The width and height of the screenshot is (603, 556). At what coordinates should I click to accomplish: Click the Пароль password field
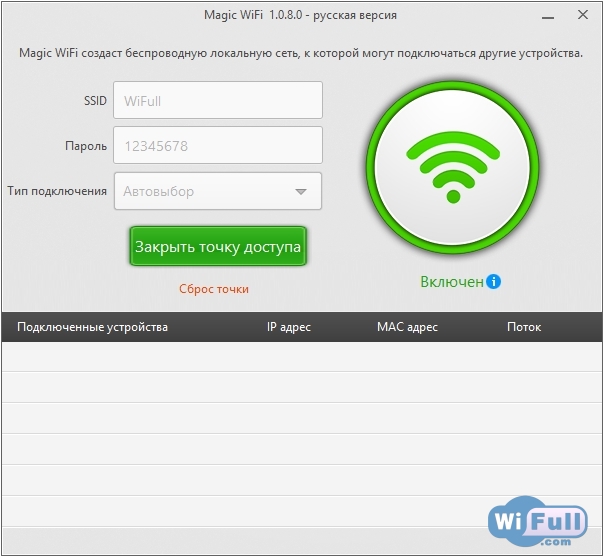tap(218, 145)
